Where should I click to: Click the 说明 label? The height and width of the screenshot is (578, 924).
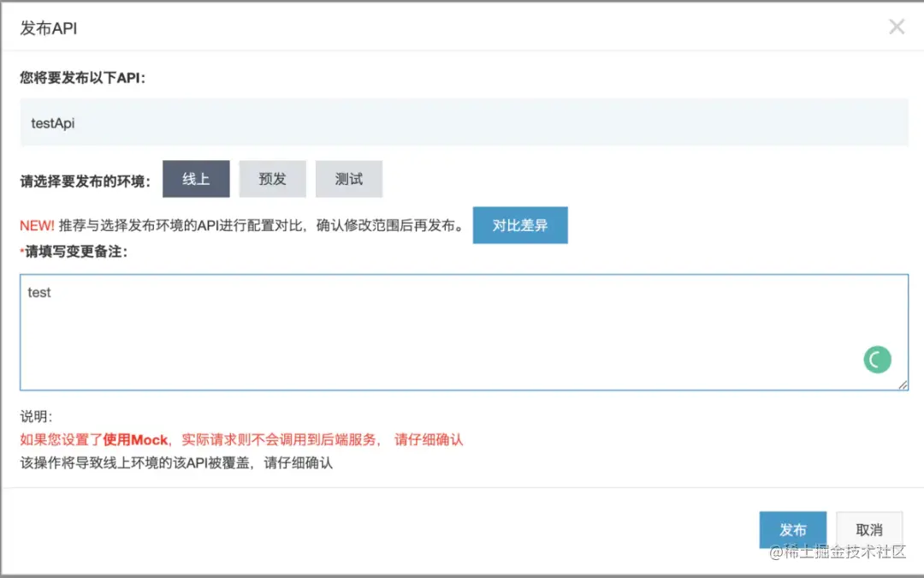coord(36,416)
